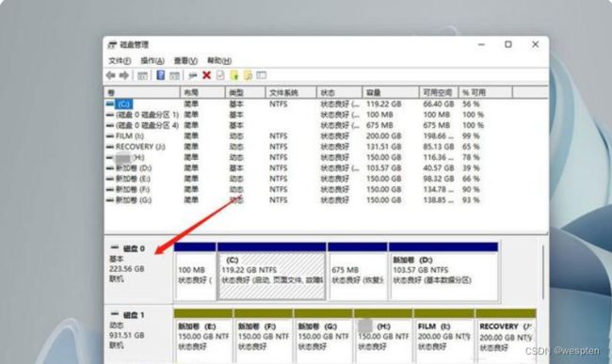Select the 新加卷 (E:) block on 磁盘 1
This screenshot has width=612, height=364.
pyautogui.click(x=203, y=337)
